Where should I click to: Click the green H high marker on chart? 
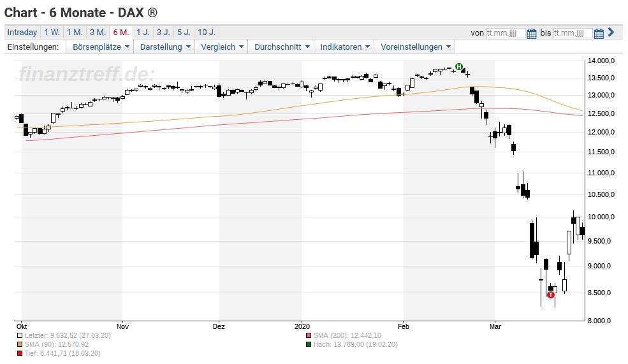(x=459, y=66)
